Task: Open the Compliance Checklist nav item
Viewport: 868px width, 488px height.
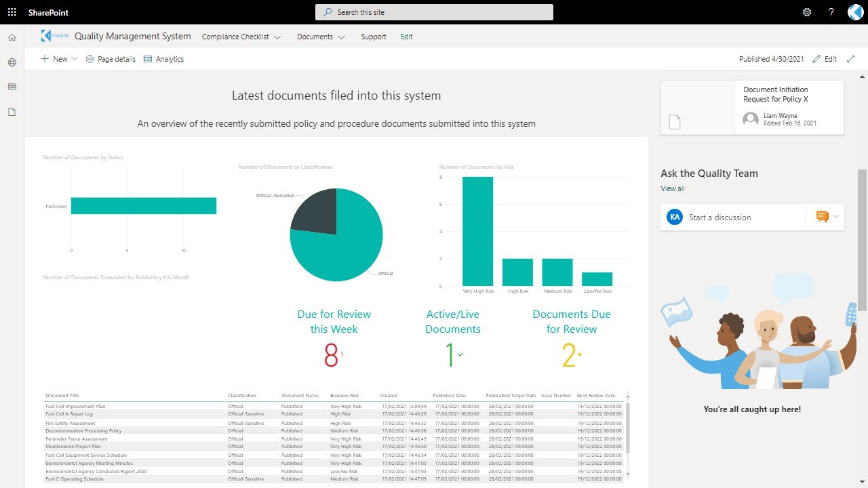Action: point(235,37)
